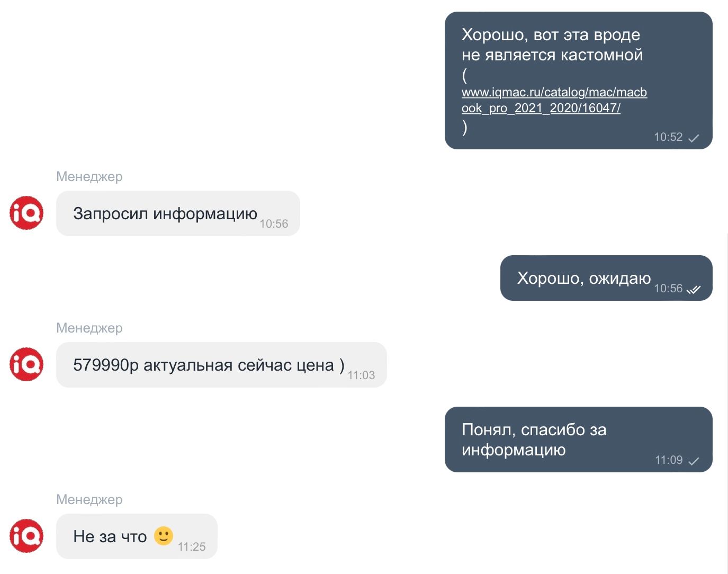Click the 'Менеджер' label above the first reply
Screen dimensions: 728x574
(89, 176)
